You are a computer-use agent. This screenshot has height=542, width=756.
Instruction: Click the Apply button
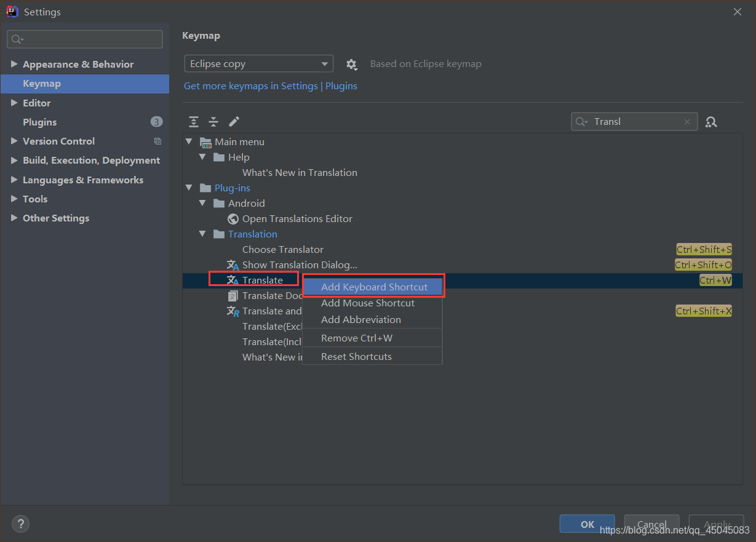point(717,524)
